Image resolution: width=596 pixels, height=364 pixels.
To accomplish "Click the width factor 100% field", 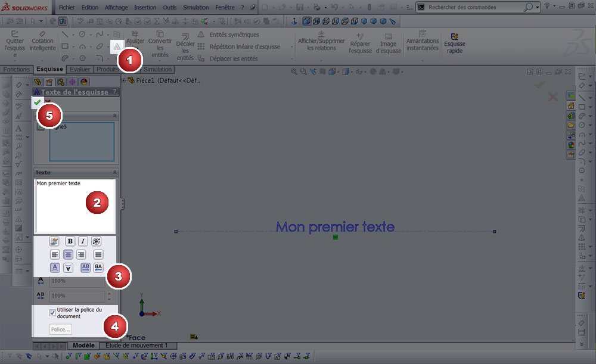I will tap(77, 281).
